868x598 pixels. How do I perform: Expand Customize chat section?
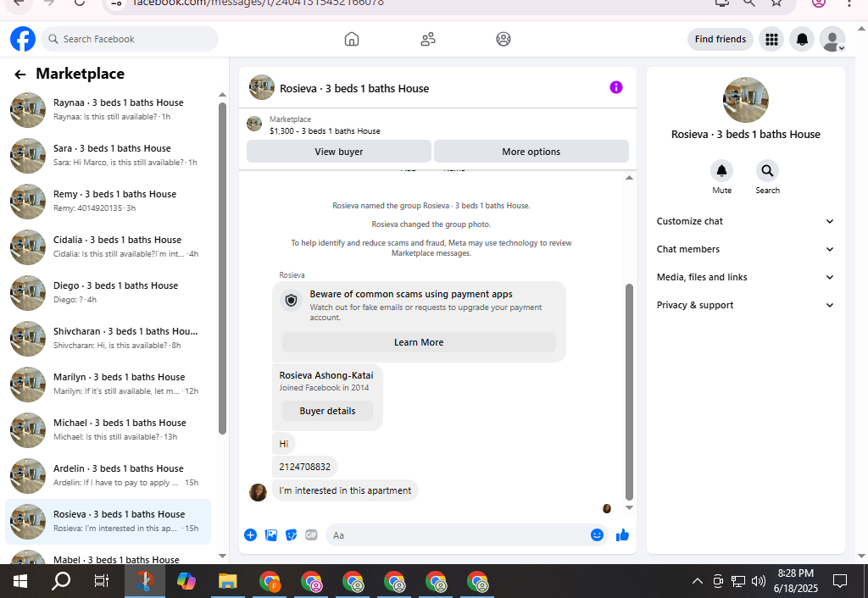[x=745, y=221]
